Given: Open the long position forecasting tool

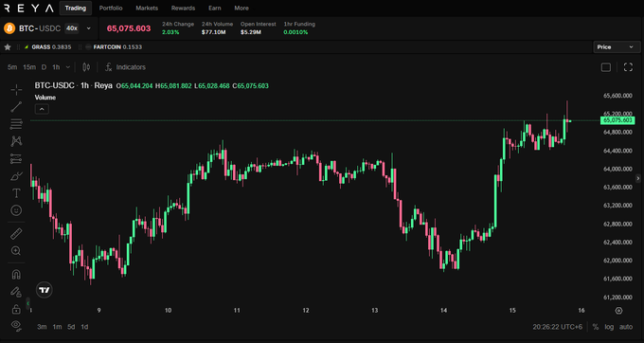Looking at the screenshot, I should [x=16, y=158].
